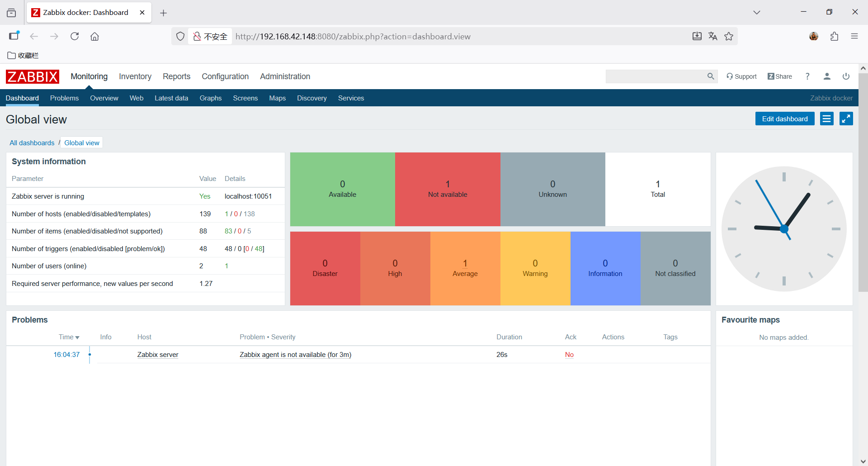
Task: Open the browser extensions puzzle icon
Action: pos(835,36)
